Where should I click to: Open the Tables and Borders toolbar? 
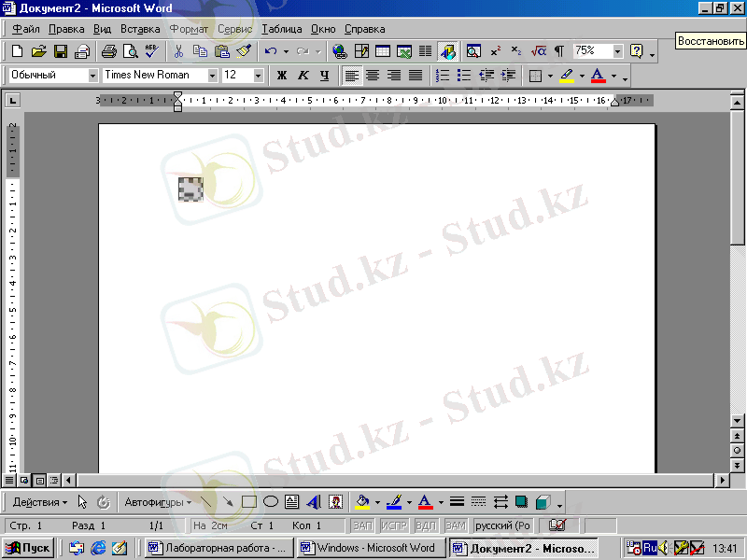pyautogui.click(x=361, y=51)
